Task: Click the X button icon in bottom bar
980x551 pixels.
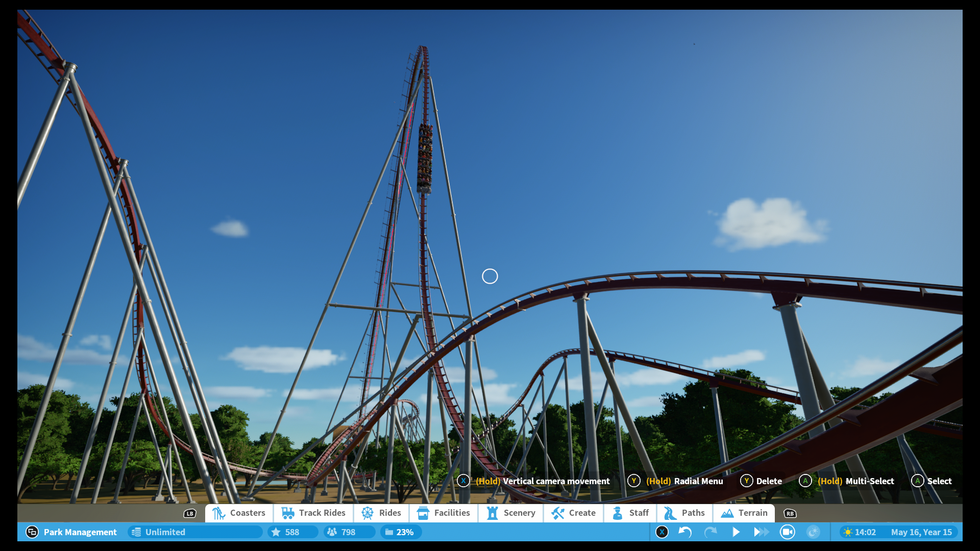Action: click(662, 532)
